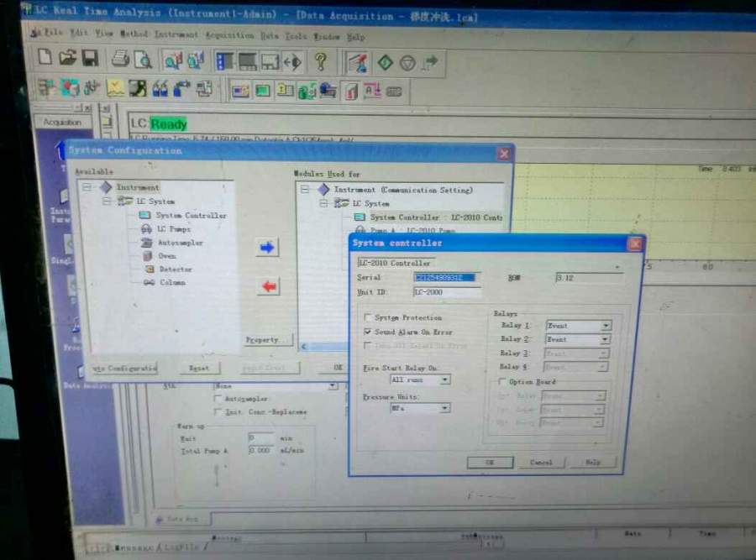Image resolution: width=756 pixels, height=560 pixels.
Task: Toggle the Init. Conc. Replacement checkbox
Action: (218, 412)
